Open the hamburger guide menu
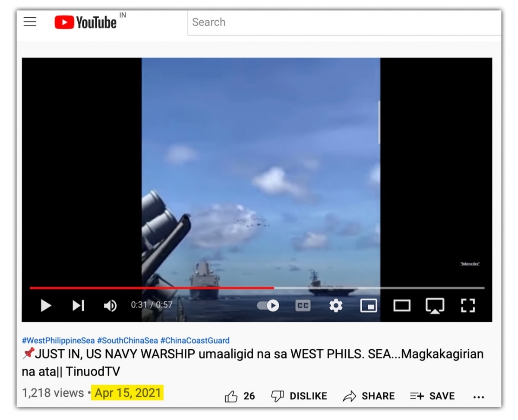This screenshot has height=420, width=518. click(30, 22)
